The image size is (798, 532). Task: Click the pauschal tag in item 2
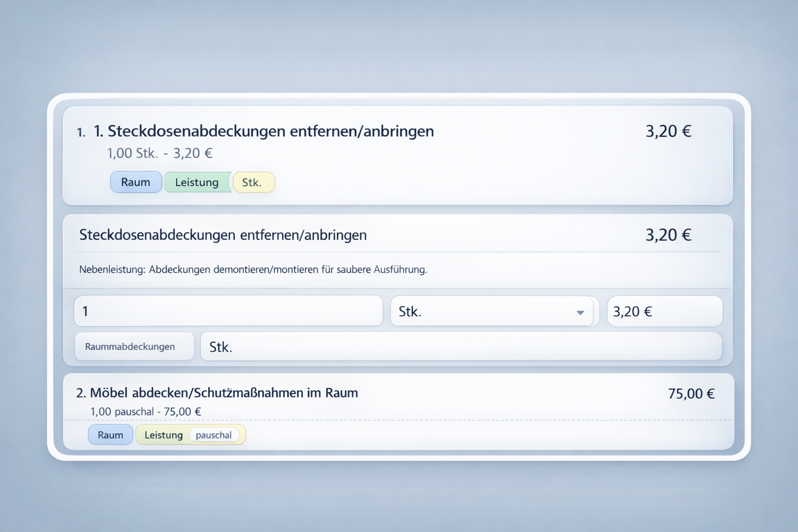pyautogui.click(x=214, y=435)
